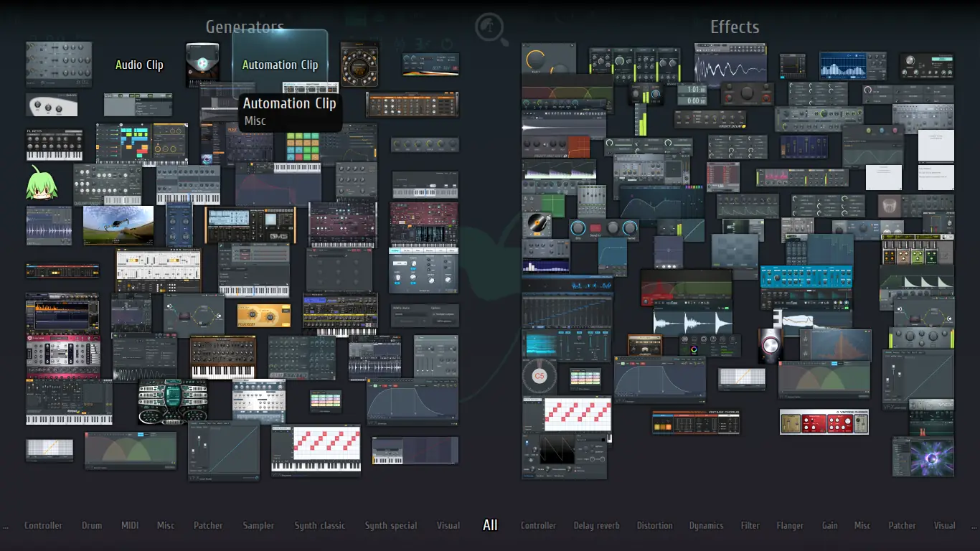Filter generators by Sampler
The height and width of the screenshot is (551, 980).
pyautogui.click(x=258, y=525)
